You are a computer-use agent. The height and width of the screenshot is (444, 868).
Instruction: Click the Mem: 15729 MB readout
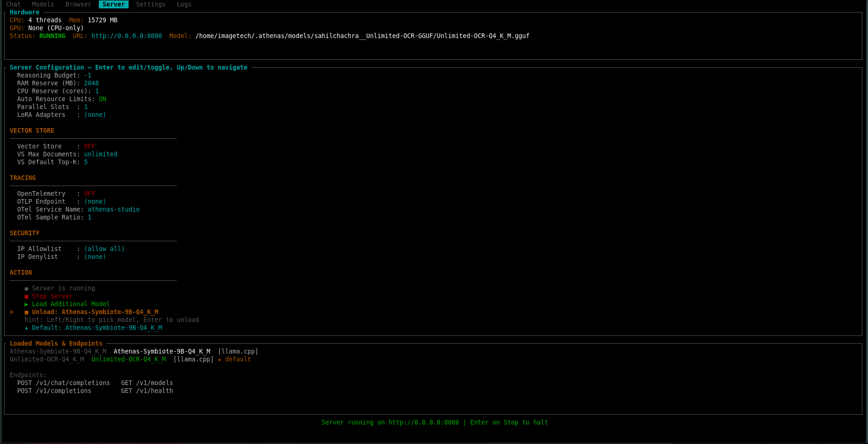(x=93, y=20)
